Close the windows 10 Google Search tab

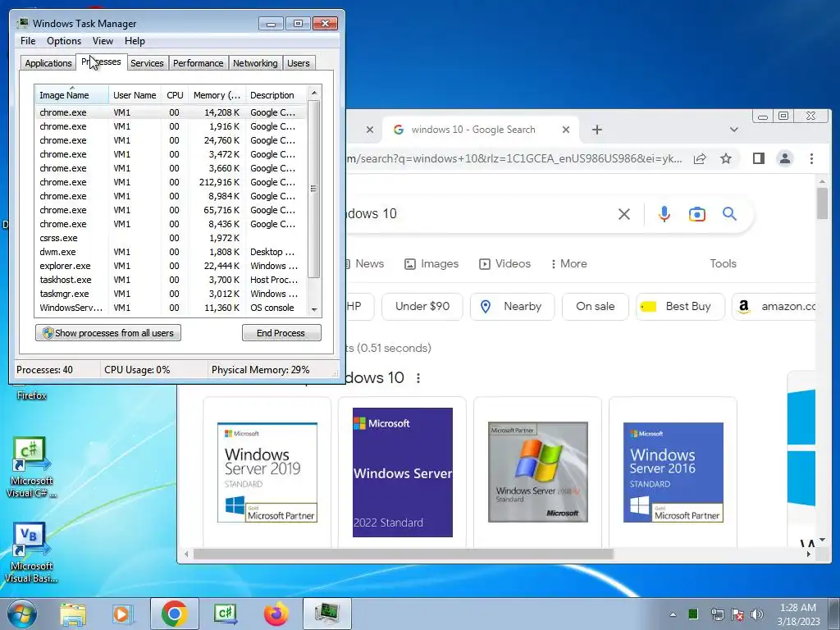566,130
